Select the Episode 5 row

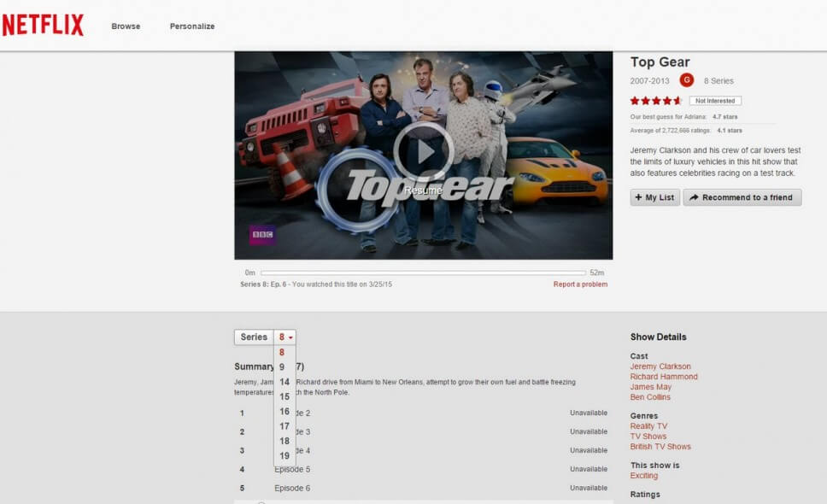pos(424,469)
